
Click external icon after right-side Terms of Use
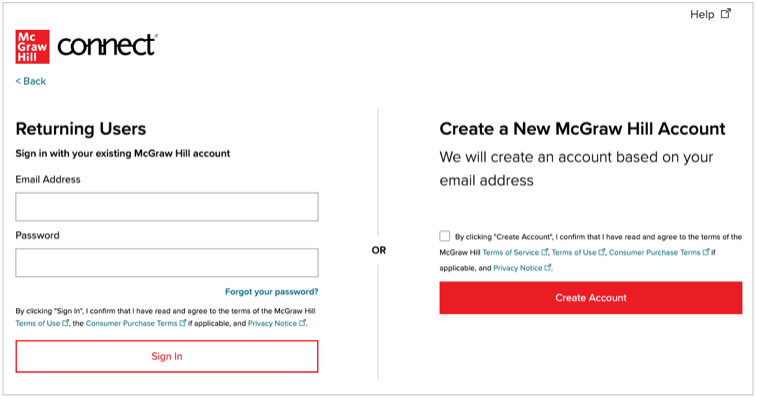(x=602, y=252)
